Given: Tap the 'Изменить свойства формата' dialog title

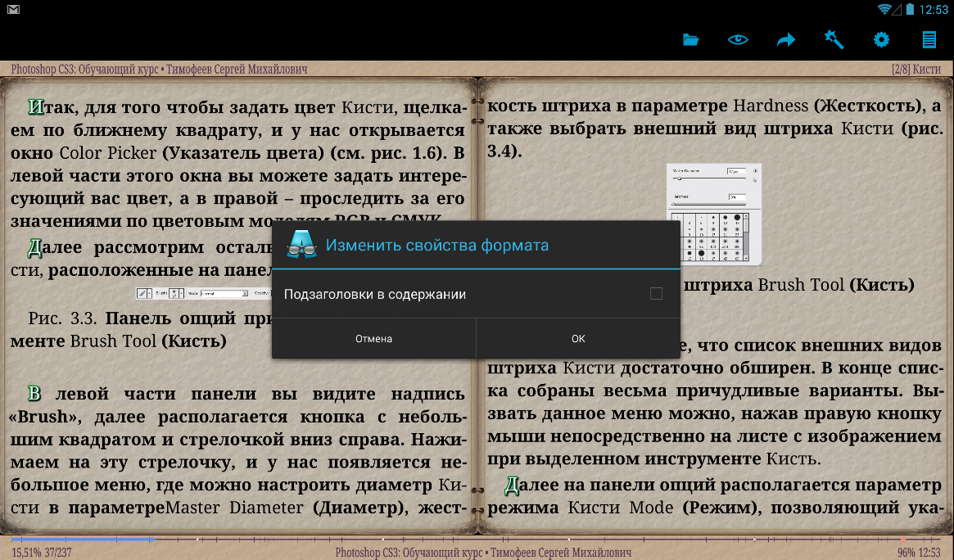Looking at the screenshot, I should click(436, 245).
